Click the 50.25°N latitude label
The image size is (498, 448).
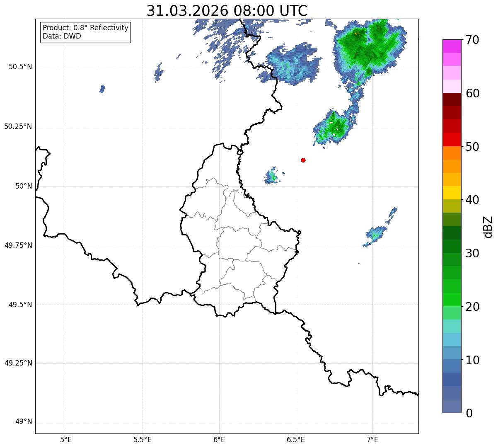[x=18, y=126]
